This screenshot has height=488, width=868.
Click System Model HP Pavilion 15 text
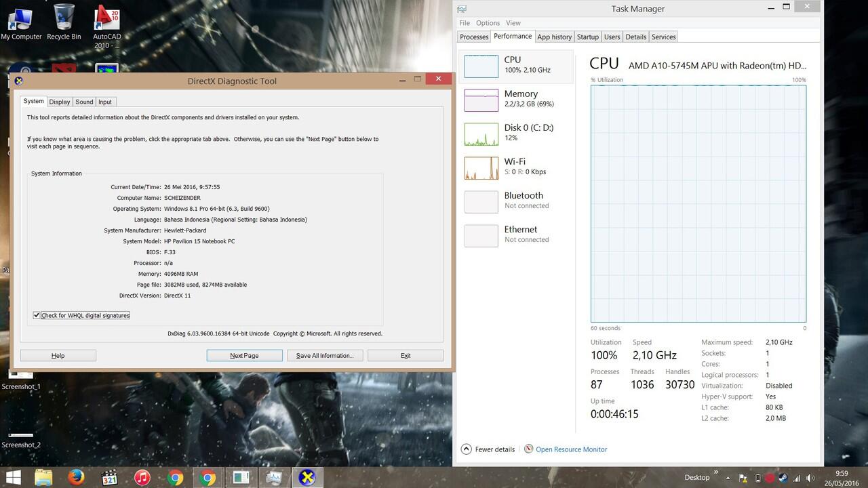click(x=199, y=241)
